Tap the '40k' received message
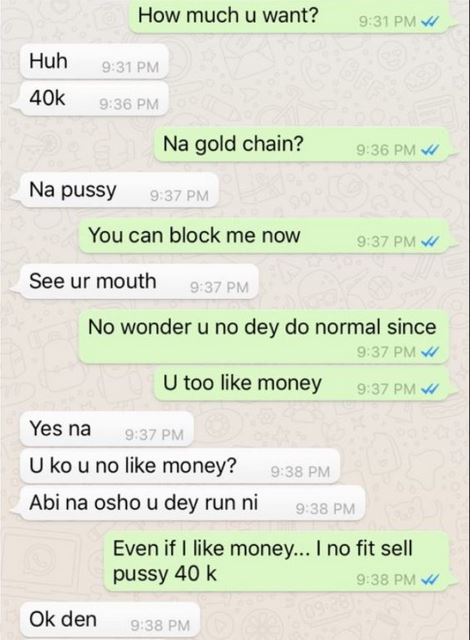Viewport: 472px width, 640px height. click(94, 99)
